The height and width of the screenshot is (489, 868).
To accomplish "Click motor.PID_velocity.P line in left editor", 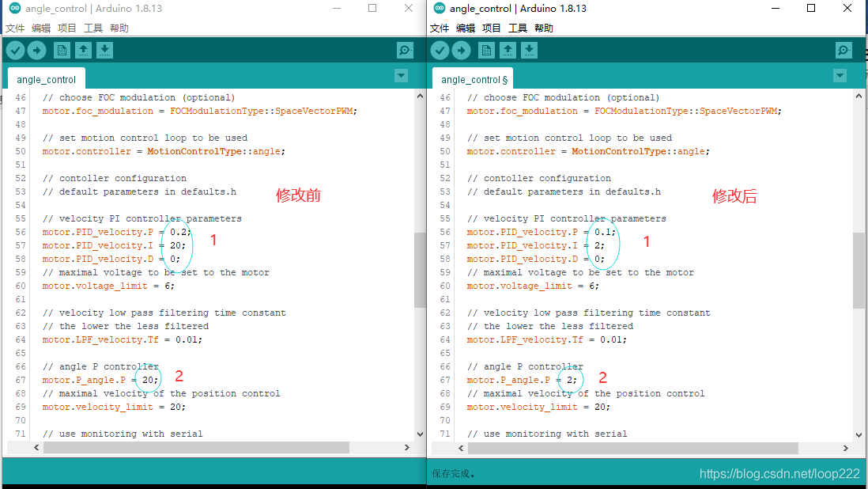I will (x=117, y=232).
